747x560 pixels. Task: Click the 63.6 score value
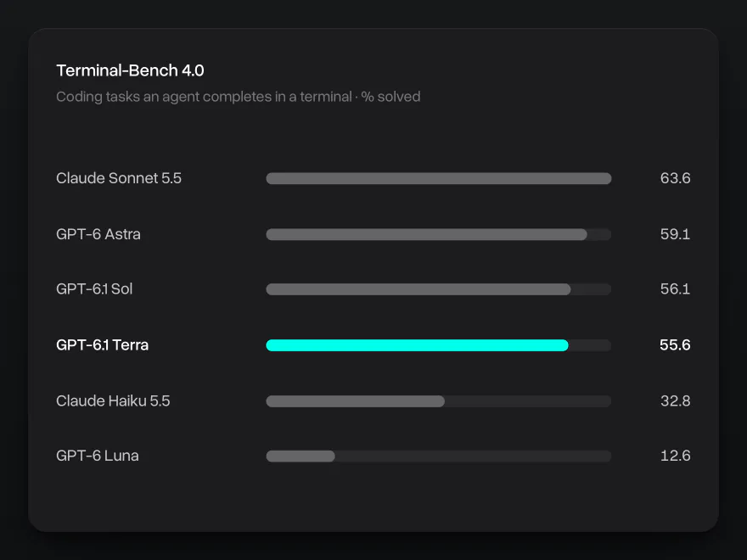(x=675, y=178)
